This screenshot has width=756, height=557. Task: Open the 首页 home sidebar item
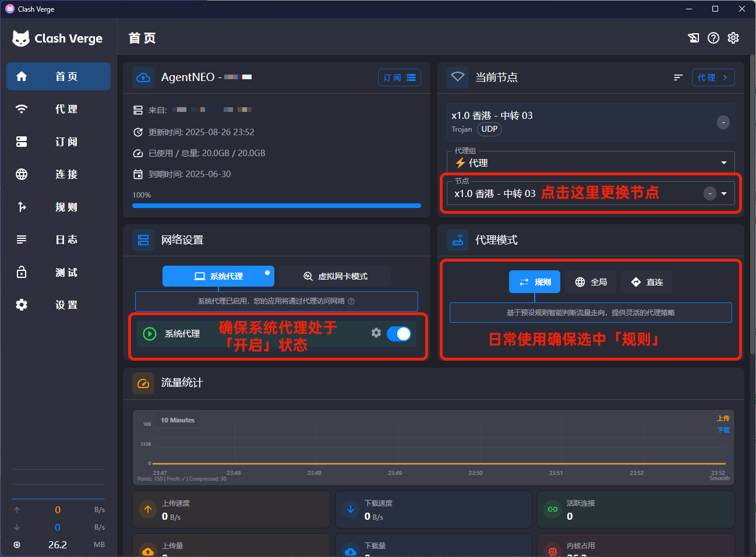(x=58, y=76)
